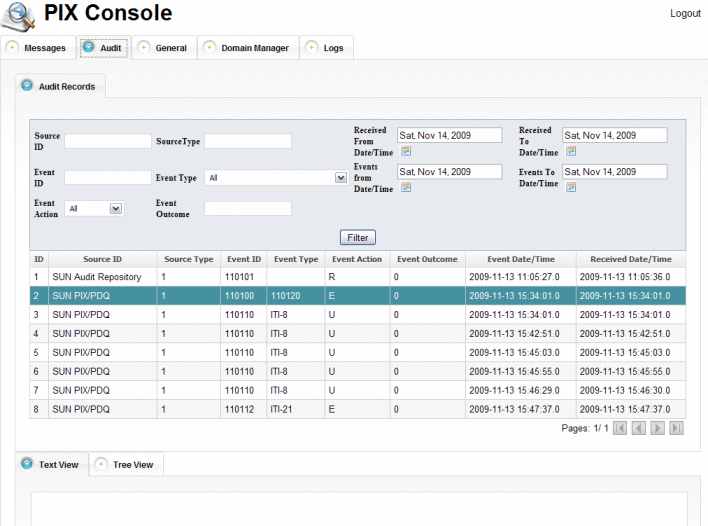Sort by Event Outcome column header

427,259
